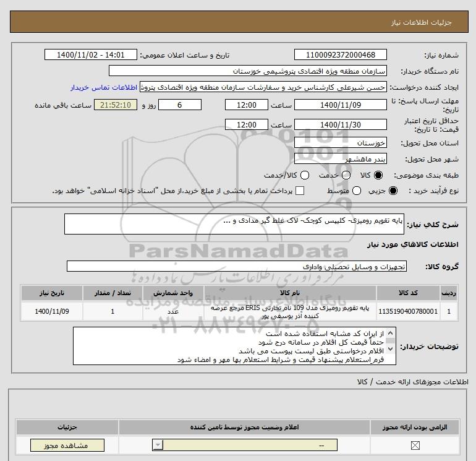Click the request creator field
The image size is (476, 461).
point(263,87)
